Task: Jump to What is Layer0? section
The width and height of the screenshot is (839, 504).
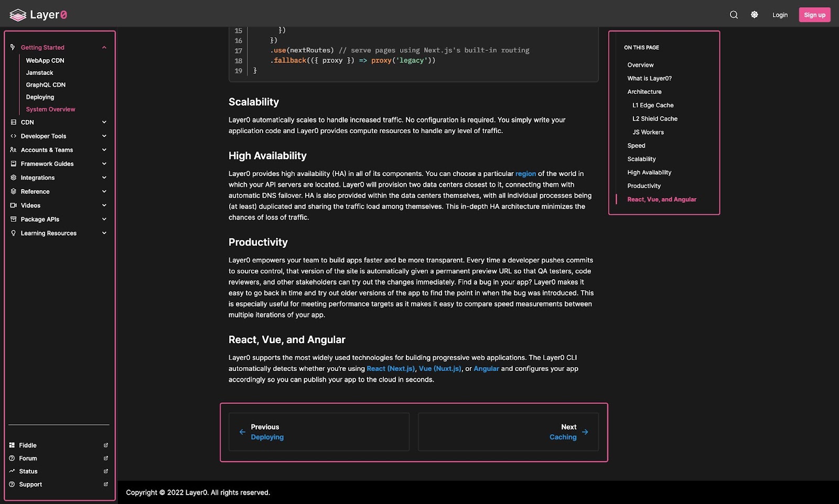Action: (649, 79)
